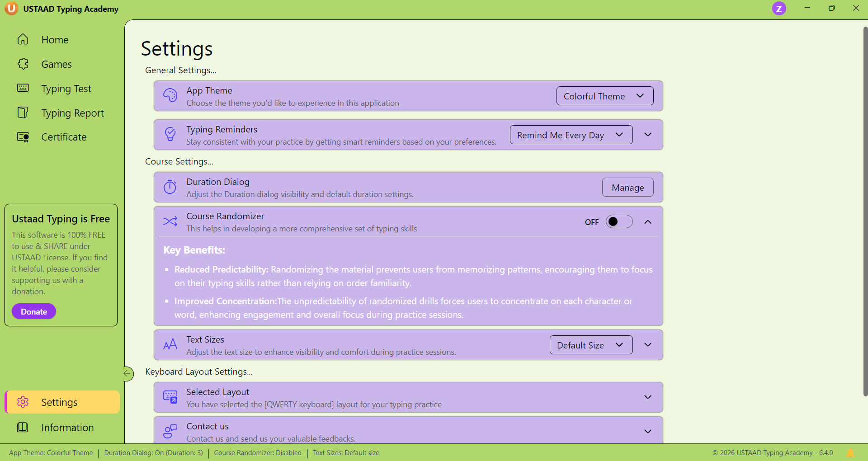Open the Remind Me Every Day dropdown

click(x=571, y=135)
